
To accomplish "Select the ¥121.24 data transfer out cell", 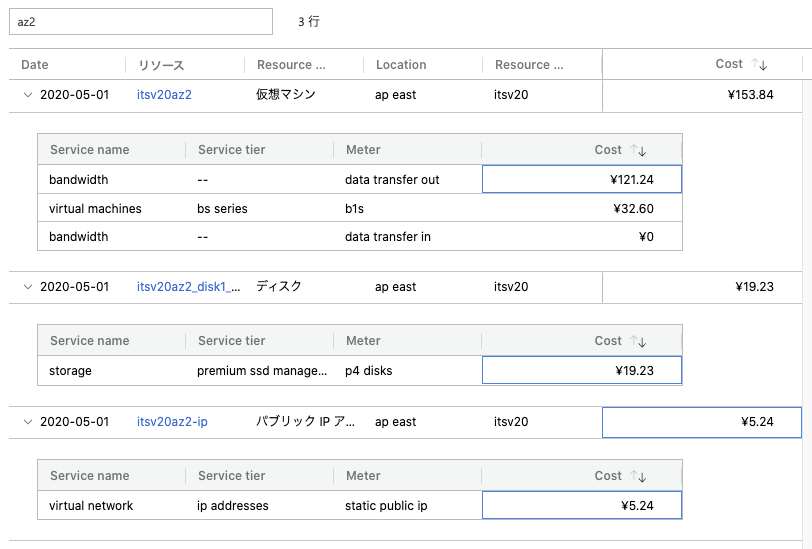I will point(582,180).
